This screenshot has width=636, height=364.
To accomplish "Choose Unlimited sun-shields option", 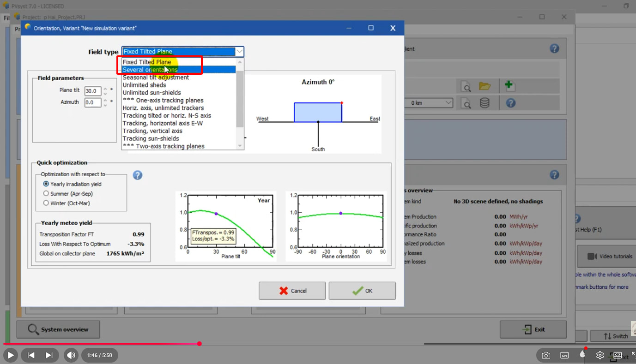I will point(179,93).
